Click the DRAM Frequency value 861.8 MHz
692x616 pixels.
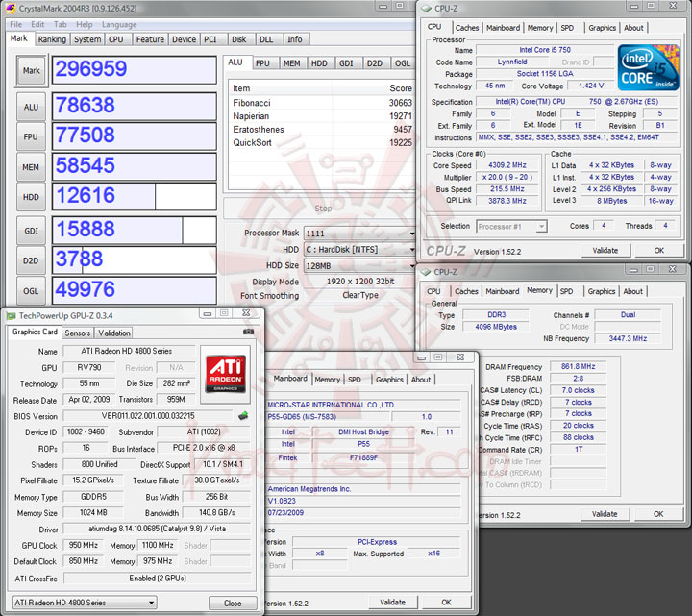578,366
